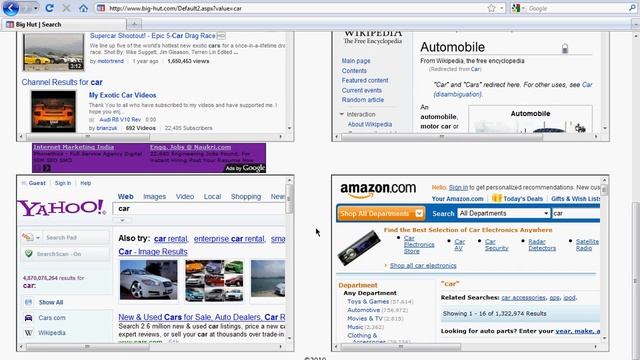The image size is (640, 360).
Task: Open the multi-car collage image result
Action: [214, 281]
